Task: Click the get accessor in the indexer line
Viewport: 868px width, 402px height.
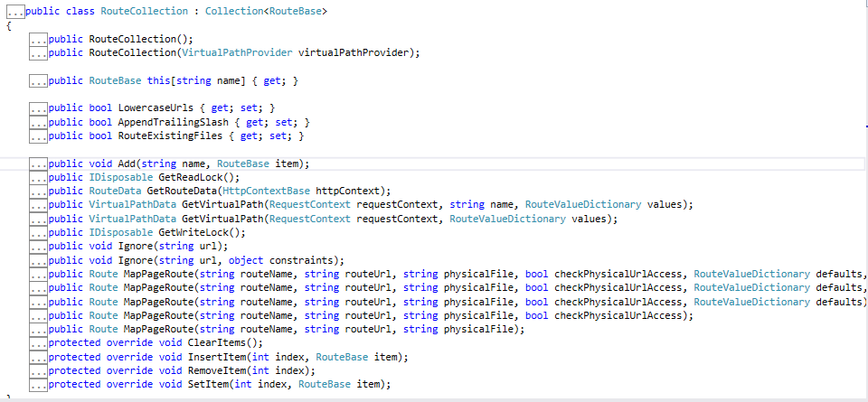Action: pos(272,80)
